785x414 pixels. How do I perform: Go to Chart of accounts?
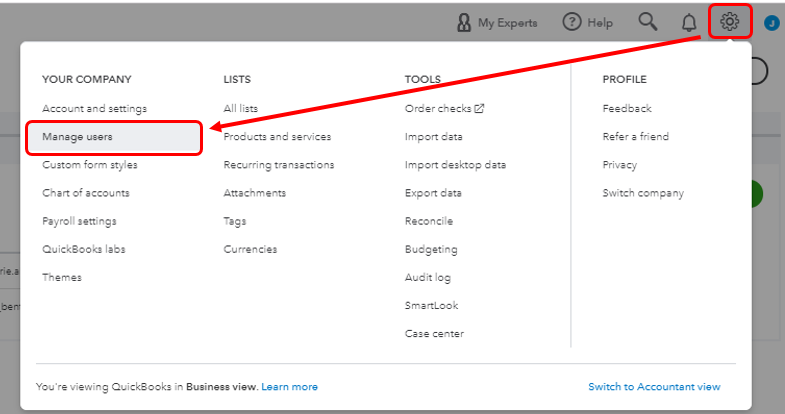click(x=86, y=193)
